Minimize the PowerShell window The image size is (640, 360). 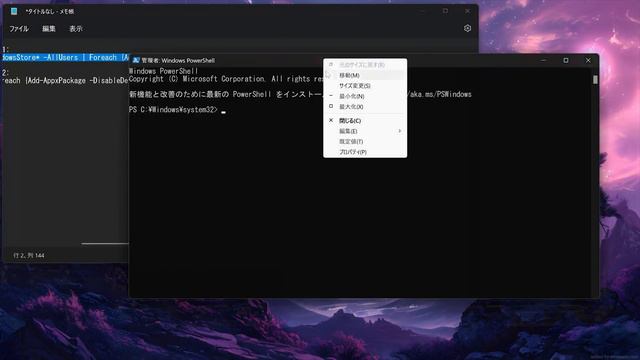543,60
